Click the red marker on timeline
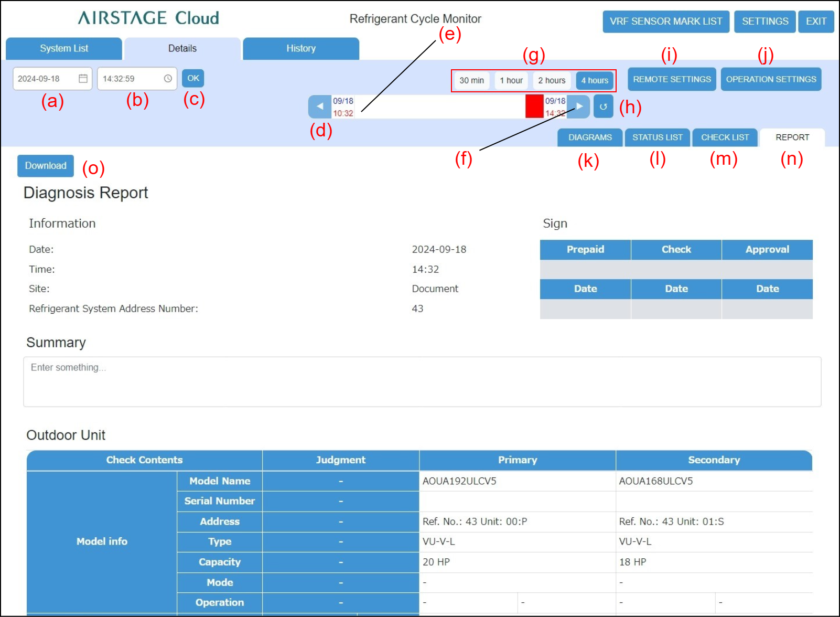This screenshot has width=840, height=617. (534, 107)
